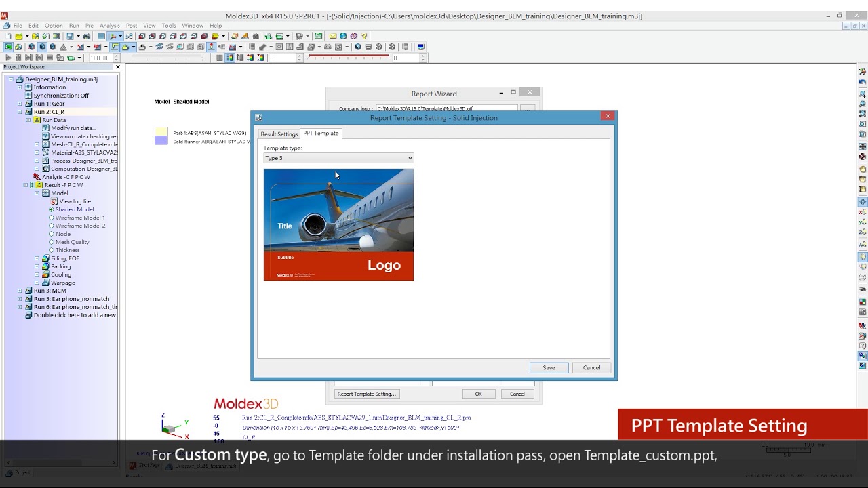Click the pan hand icon in right toolbar
Image resolution: width=868 pixels, height=488 pixels.
[x=863, y=169]
